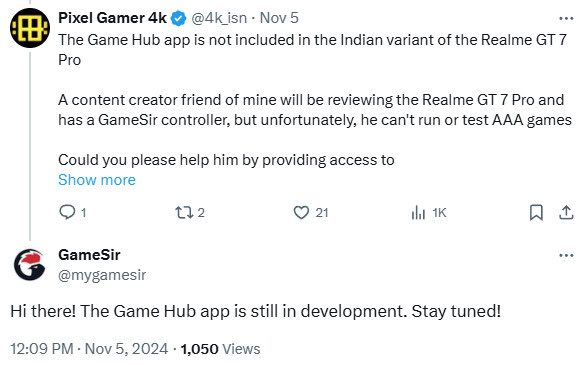This screenshot has width=583, height=365.
Task: Click the Nov 5 tweet date
Action: point(279,18)
